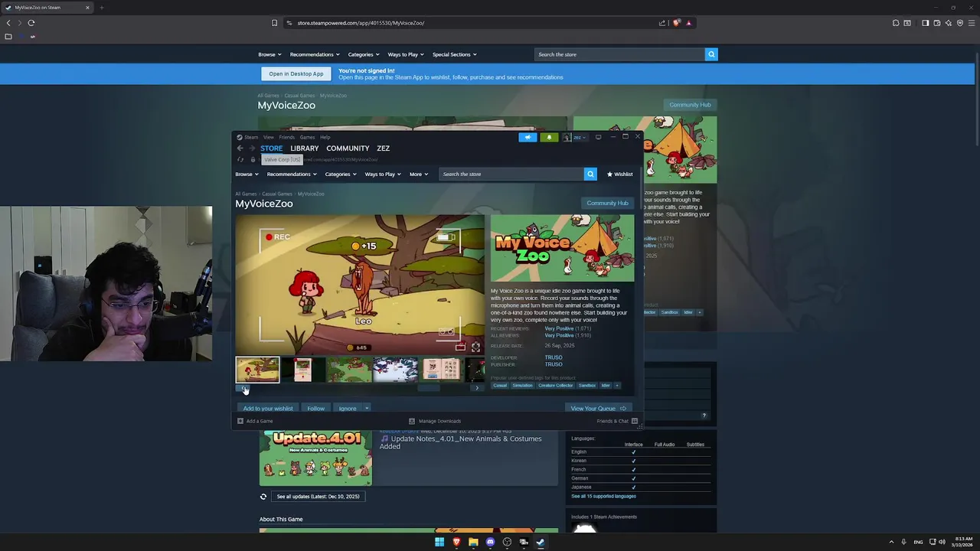Click Open in Desktop App button

(296, 73)
